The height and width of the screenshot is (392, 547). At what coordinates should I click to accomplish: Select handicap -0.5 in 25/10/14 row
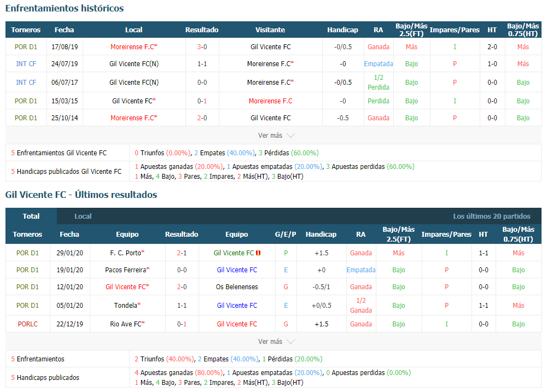342,118
